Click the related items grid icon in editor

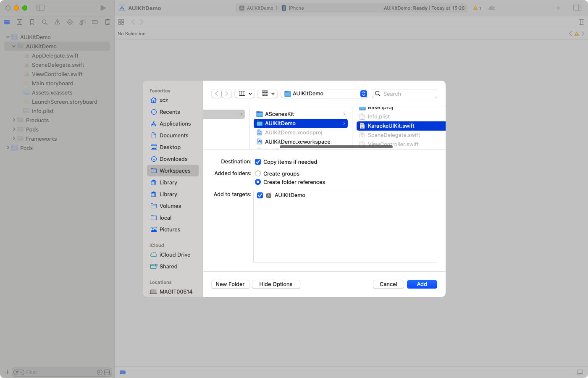121,22
